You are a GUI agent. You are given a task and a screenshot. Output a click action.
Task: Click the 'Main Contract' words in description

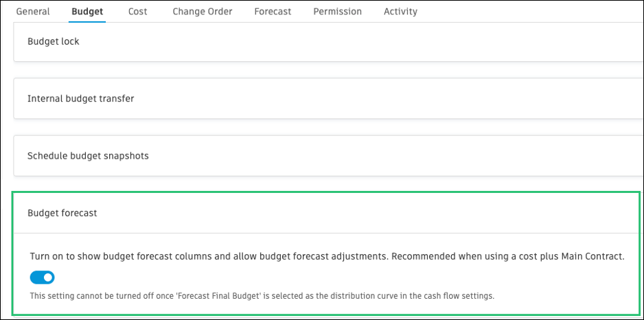click(592, 257)
